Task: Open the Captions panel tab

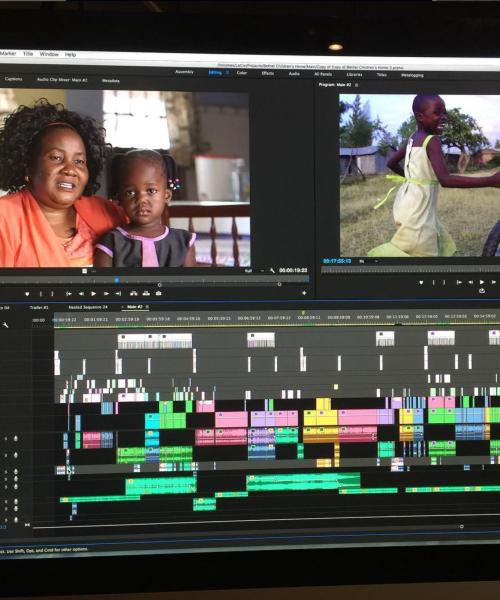Action: [x=13, y=79]
